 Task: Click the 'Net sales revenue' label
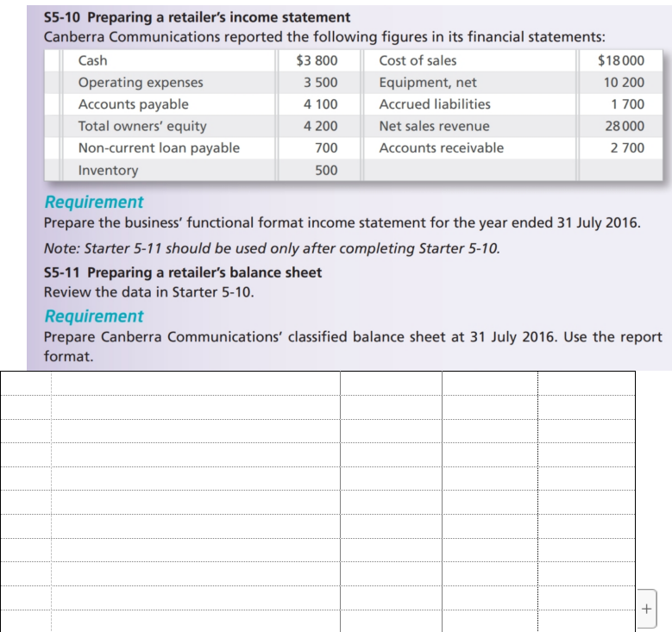point(434,126)
